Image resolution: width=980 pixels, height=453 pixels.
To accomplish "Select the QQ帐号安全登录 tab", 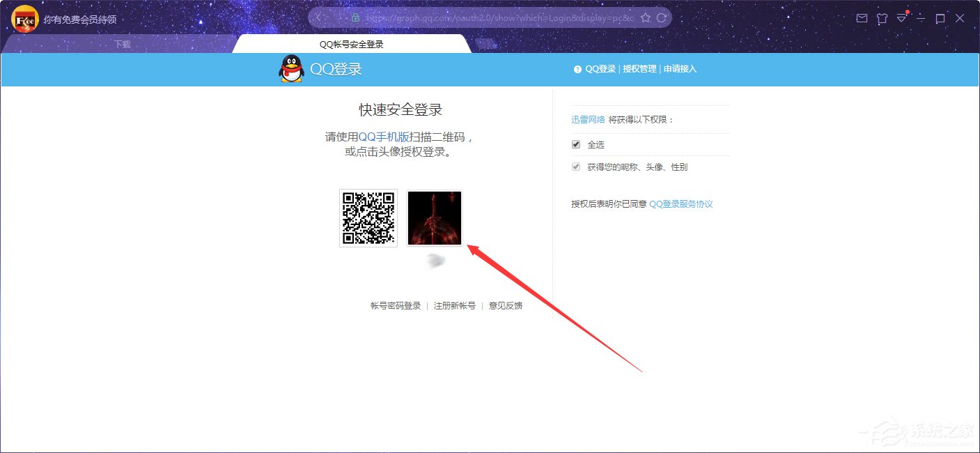I will click(x=353, y=42).
